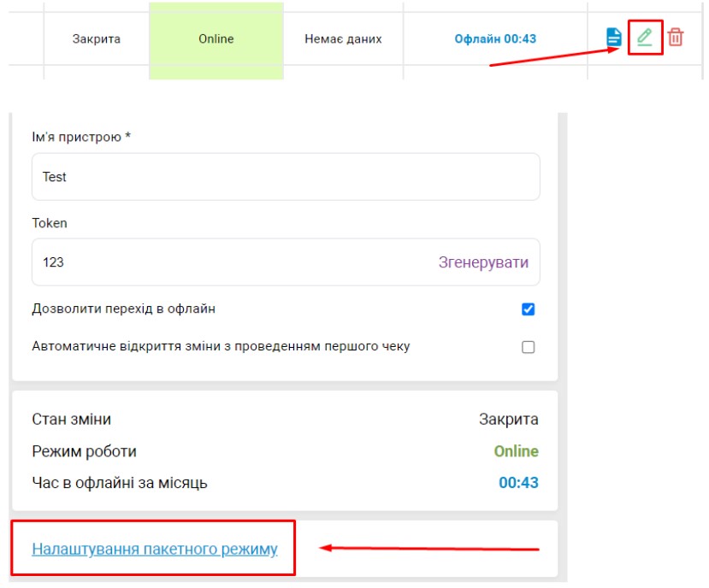This screenshot has width=709, height=588.
Task: Click the green Online value beside "Режим роботи"
Action: [516, 451]
